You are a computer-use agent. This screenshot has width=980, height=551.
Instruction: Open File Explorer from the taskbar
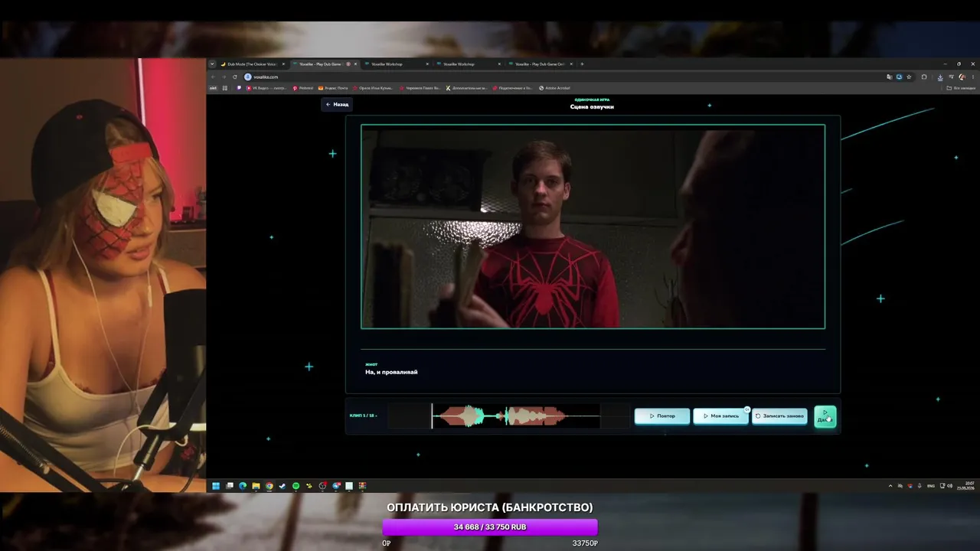[256, 486]
